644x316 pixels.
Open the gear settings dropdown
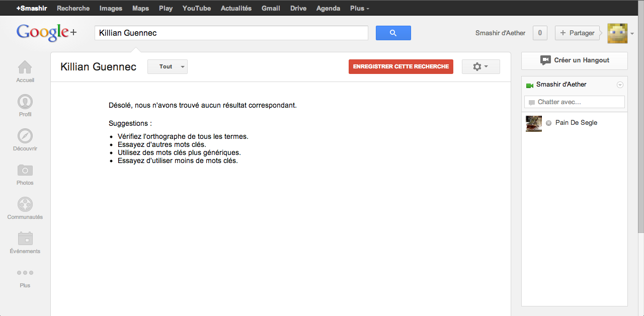coord(480,66)
